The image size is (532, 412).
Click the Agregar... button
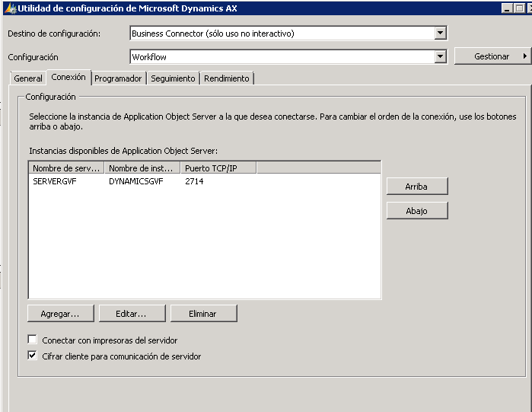coord(60,314)
